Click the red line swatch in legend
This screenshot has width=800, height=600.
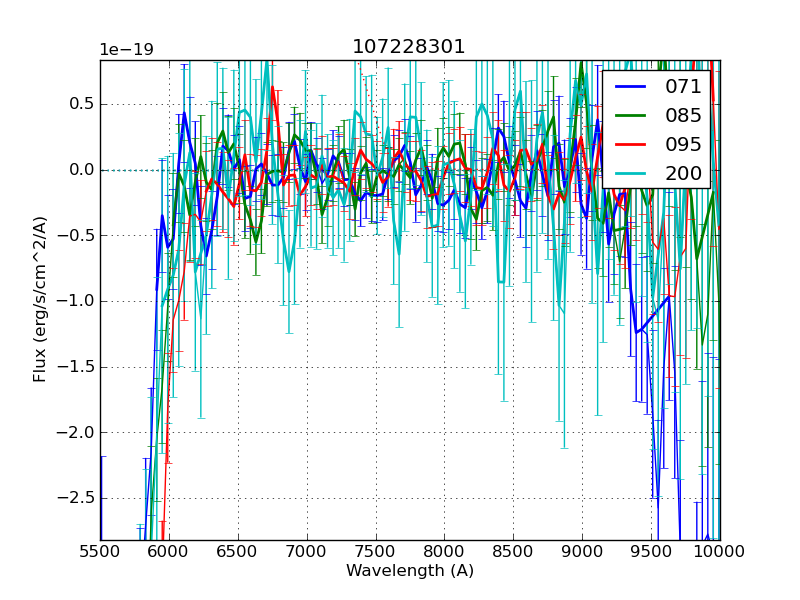coord(630,144)
